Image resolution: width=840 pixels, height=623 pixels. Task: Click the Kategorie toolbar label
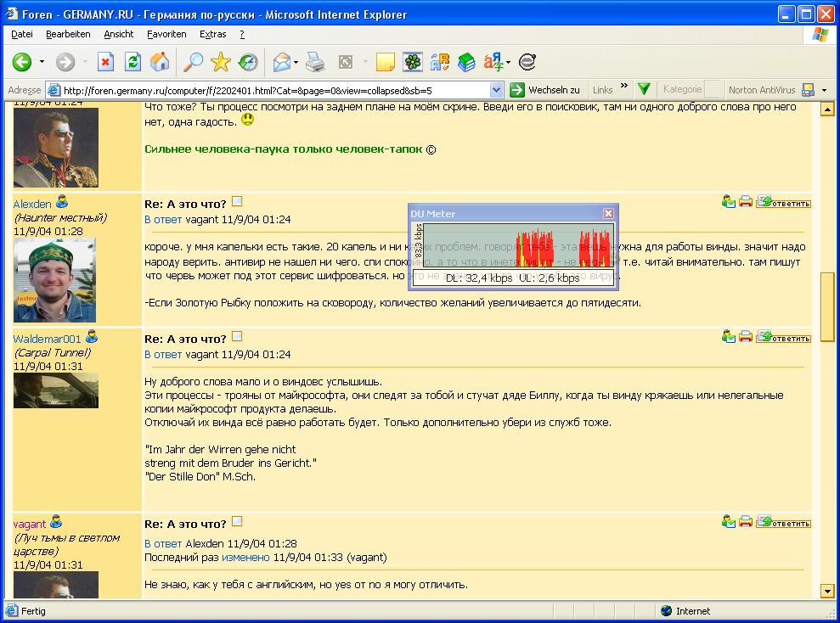pyautogui.click(x=682, y=89)
